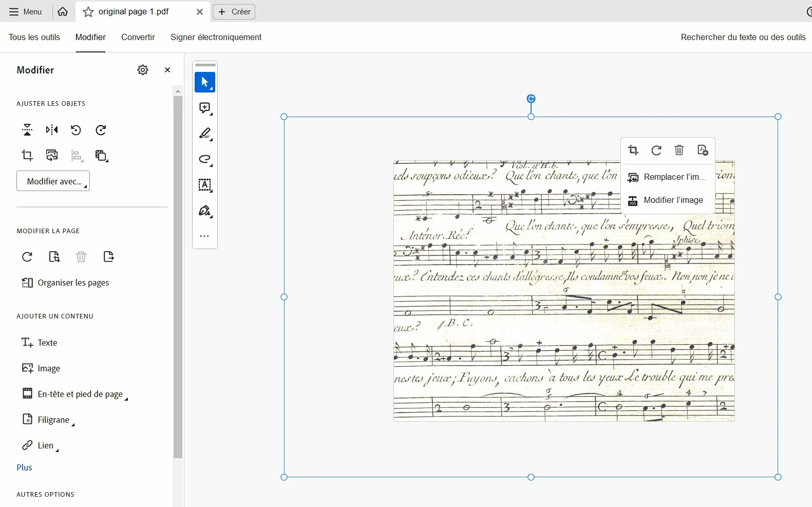Expand the Lien option
812x507 pixels.
[x=40, y=445]
